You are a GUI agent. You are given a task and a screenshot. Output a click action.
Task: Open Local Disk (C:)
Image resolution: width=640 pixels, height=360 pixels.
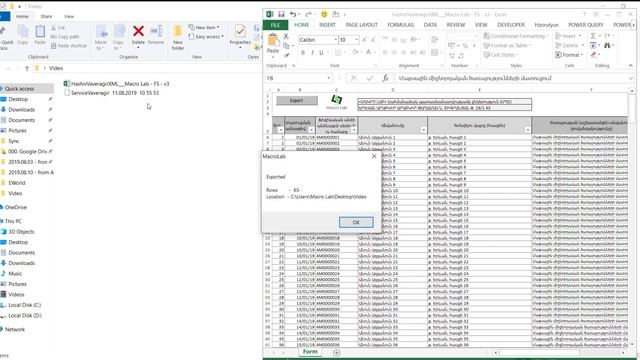coord(24,305)
